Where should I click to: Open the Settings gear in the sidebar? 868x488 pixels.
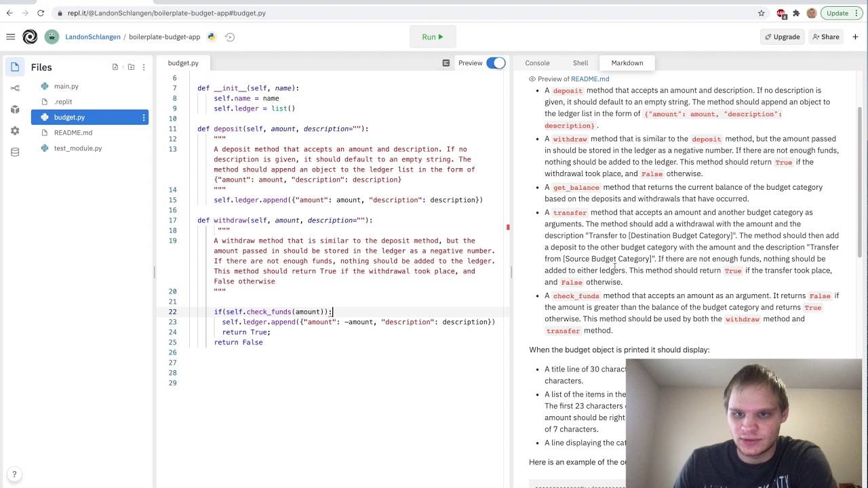click(x=15, y=131)
